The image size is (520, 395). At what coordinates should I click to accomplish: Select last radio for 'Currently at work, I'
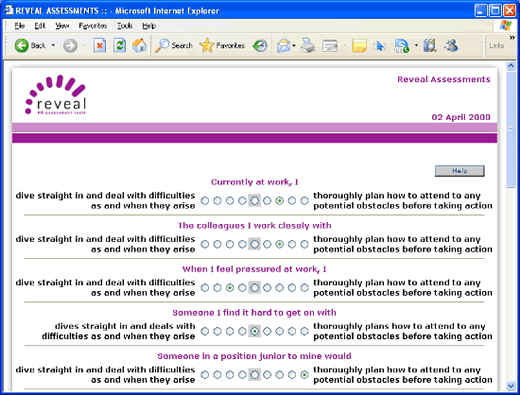(x=304, y=200)
